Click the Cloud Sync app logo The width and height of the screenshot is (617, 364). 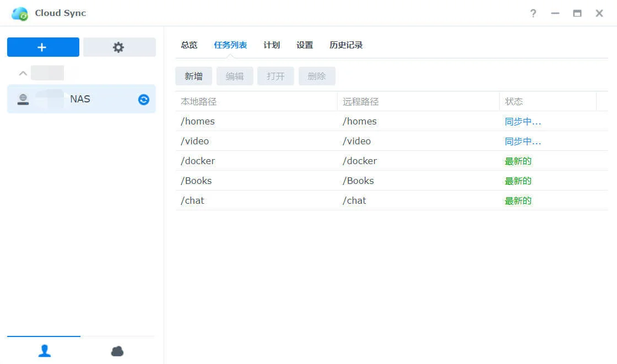tap(20, 13)
